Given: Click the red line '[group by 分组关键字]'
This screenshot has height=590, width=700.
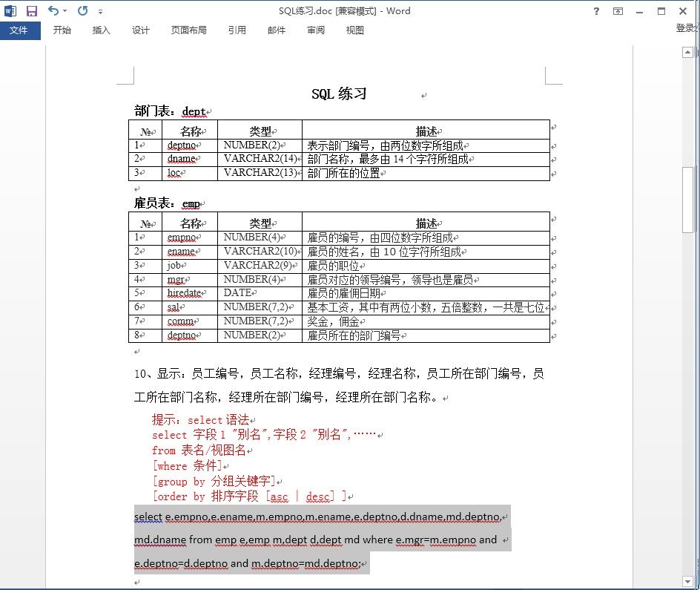Looking at the screenshot, I should tap(214, 481).
